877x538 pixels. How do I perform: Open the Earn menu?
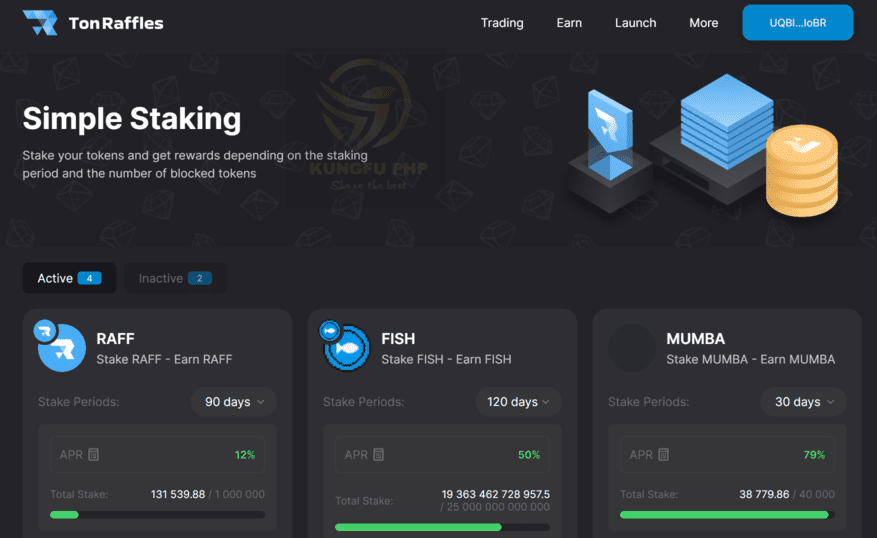coord(569,23)
